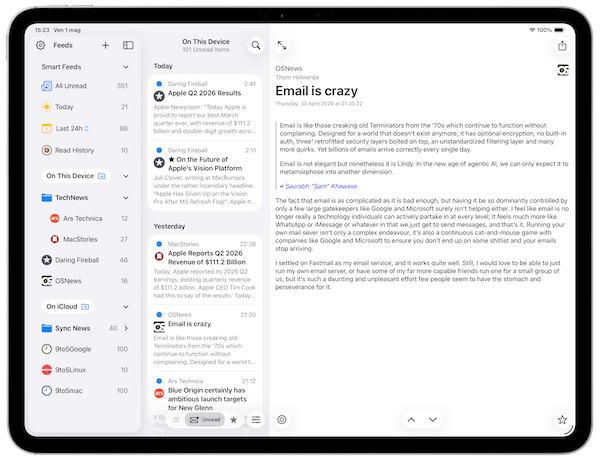Open All Unread smart feed
This screenshot has width=600, height=460.
point(85,86)
